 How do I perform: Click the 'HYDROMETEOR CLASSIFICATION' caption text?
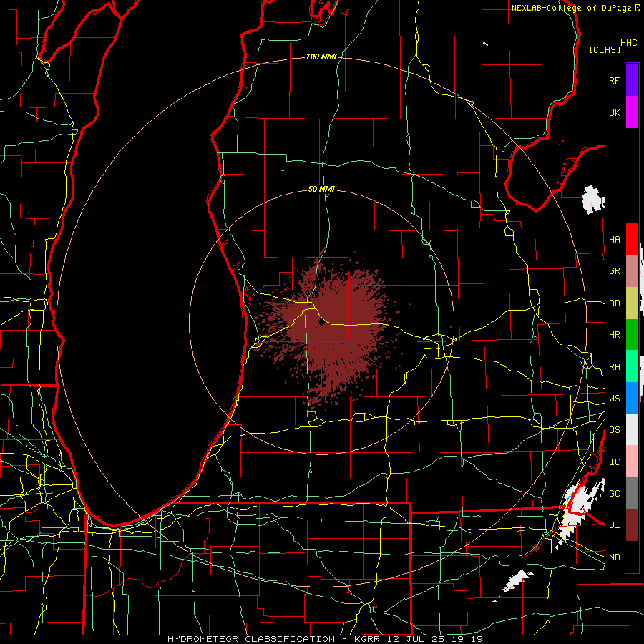(x=251, y=639)
